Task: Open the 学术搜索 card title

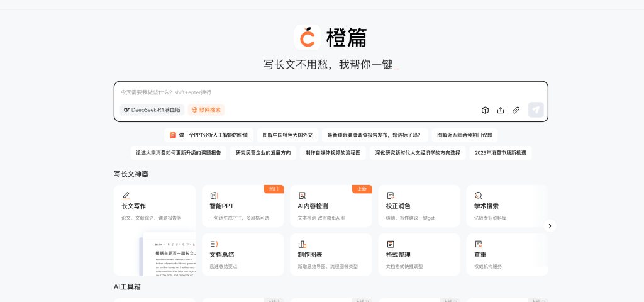Action: [x=486, y=206]
